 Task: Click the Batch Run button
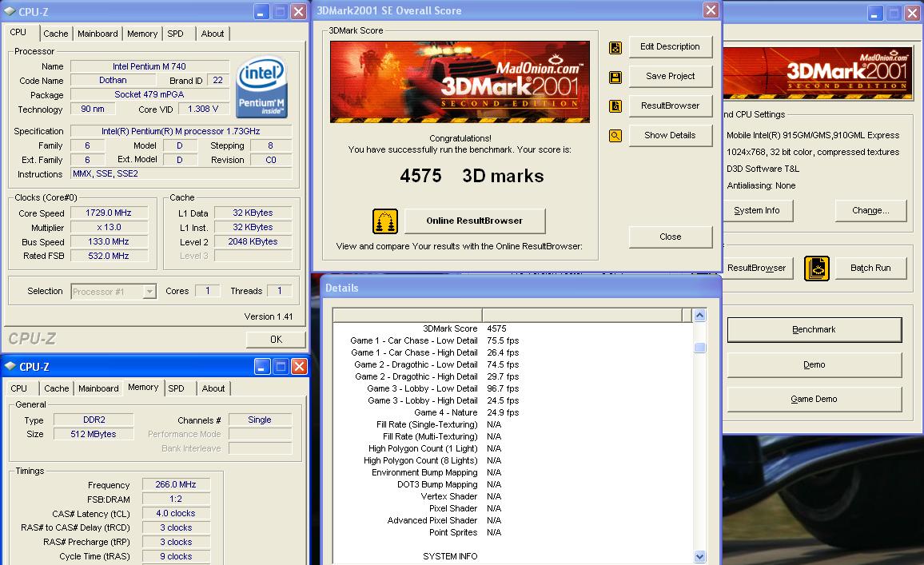point(870,268)
